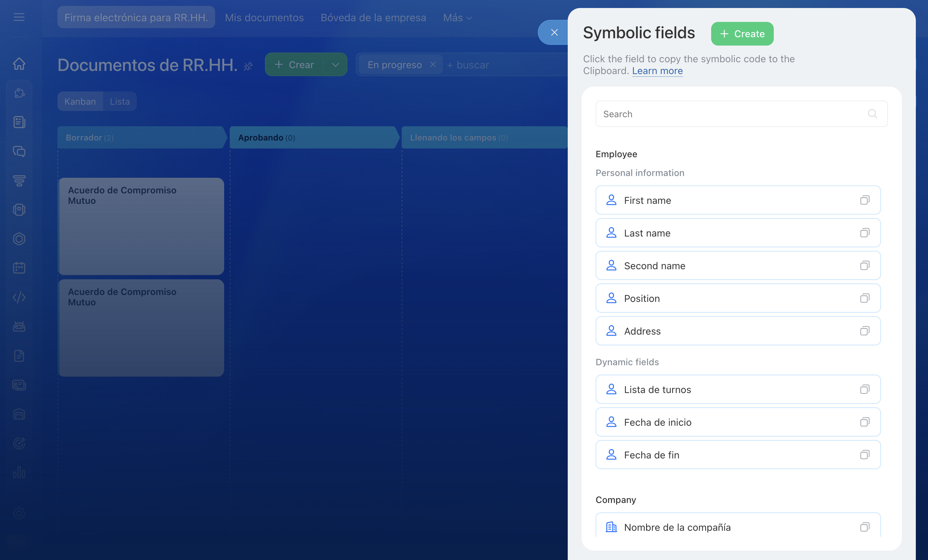Viewport: 928px width, 560px height.
Task: Open the hamburger menu icon
Action: [19, 17]
